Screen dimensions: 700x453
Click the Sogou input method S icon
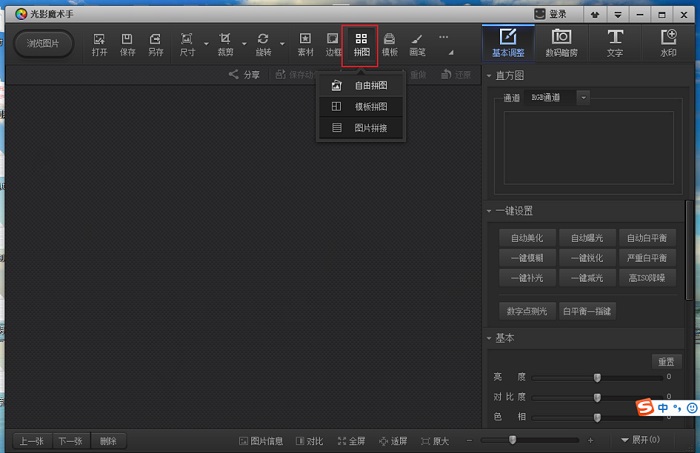[645, 407]
